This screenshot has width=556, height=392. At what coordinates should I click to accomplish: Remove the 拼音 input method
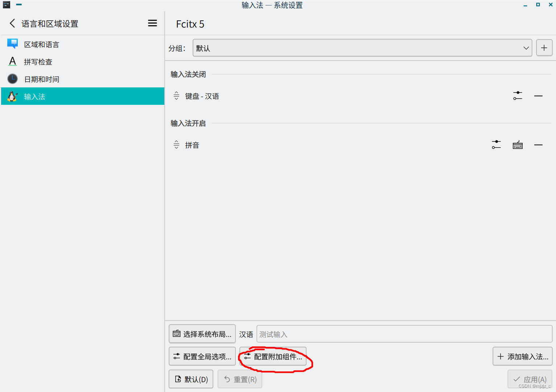[538, 145]
